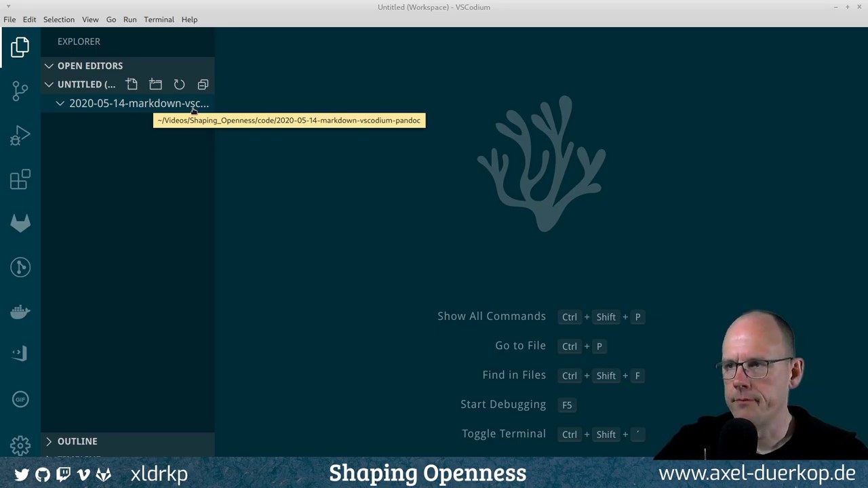Click the Twitter icon in bottom banner
868x488 pixels.
click(22, 474)
